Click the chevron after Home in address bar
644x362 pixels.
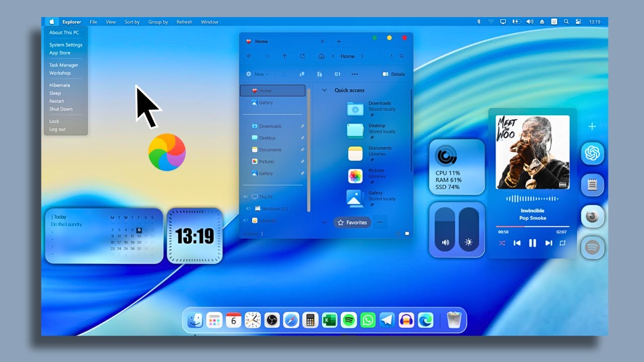(x=362, y=56)
